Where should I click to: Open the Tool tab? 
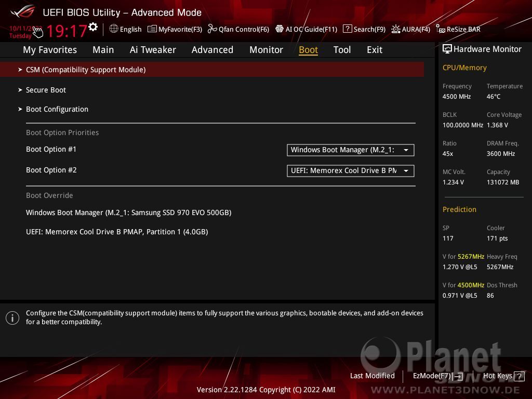pos(342,50)
